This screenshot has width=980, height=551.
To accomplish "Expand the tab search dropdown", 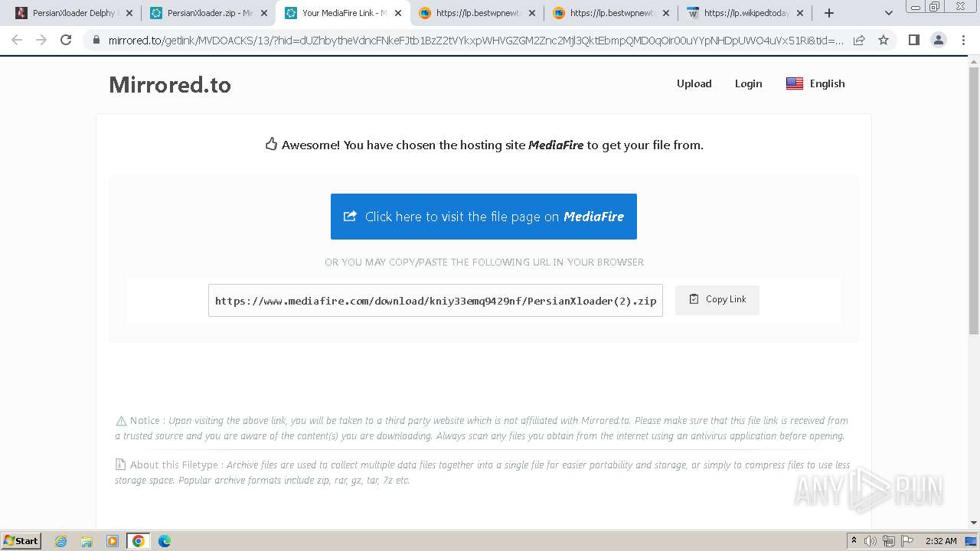I will click(x=888, y=13).
